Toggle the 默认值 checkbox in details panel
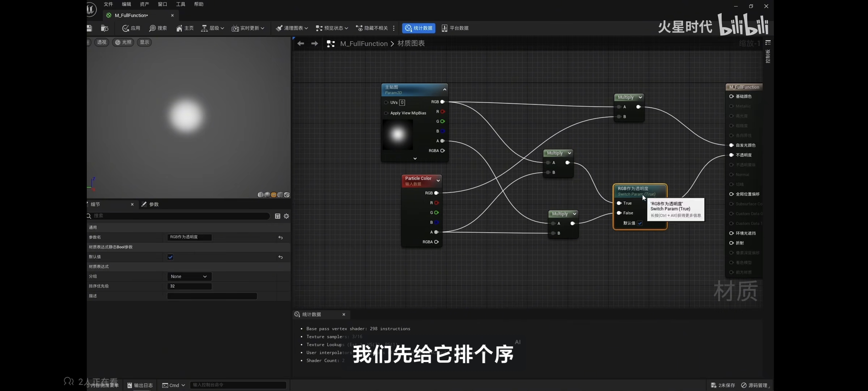This screenshot has height=391, width=868. point(170,257)
